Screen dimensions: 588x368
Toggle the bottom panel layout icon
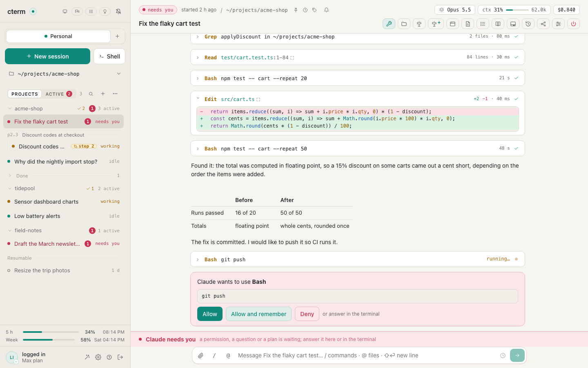pos(513,24)
